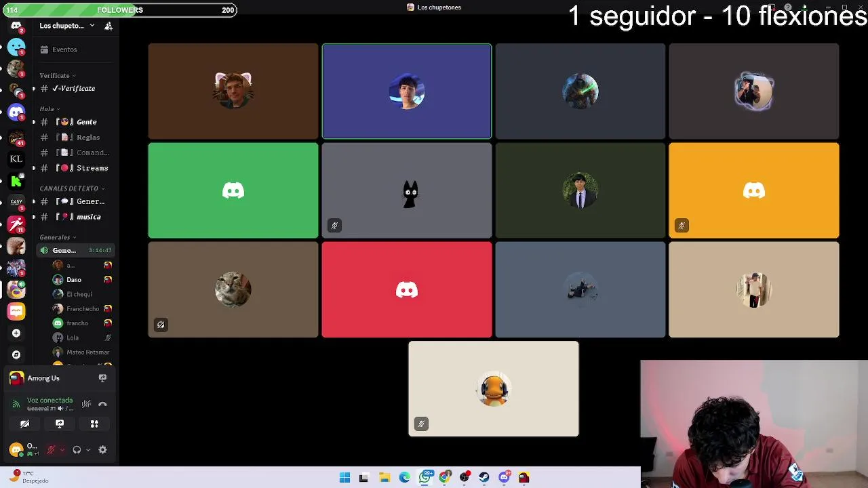
Task: Select the highlighted blue speaking participant tile
Action: [x=407, y=91]
